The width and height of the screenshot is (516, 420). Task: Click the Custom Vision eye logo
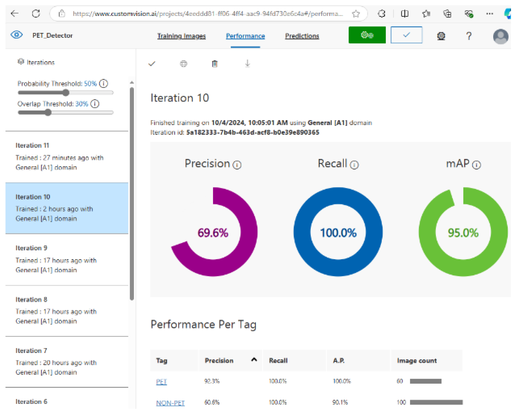17,35
